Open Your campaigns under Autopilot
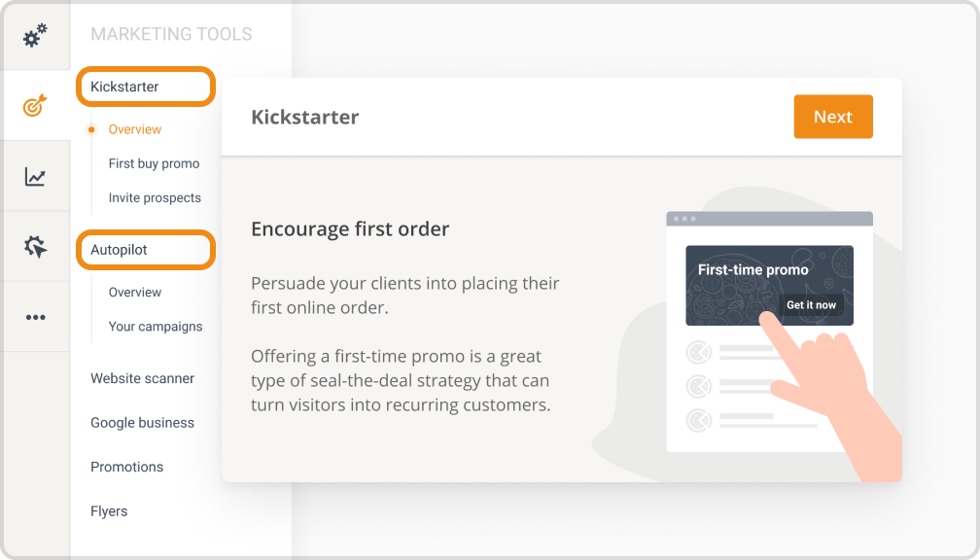 tap(155, 327)
